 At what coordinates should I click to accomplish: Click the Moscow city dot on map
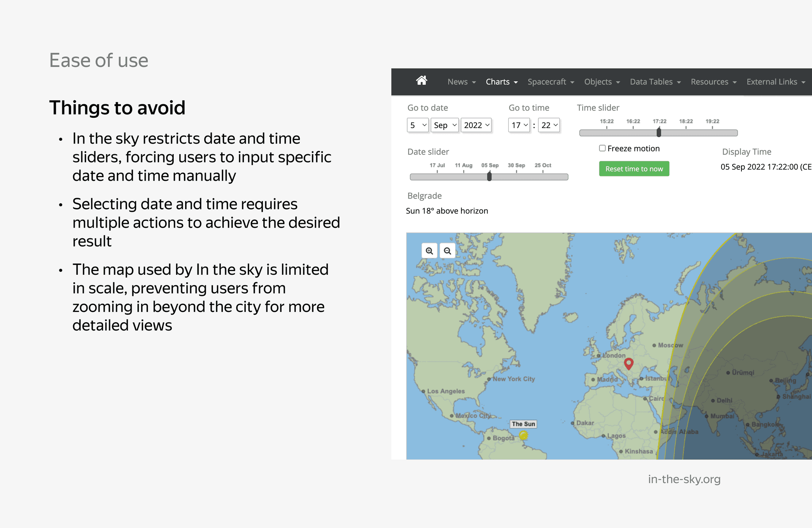click(654, 345)
